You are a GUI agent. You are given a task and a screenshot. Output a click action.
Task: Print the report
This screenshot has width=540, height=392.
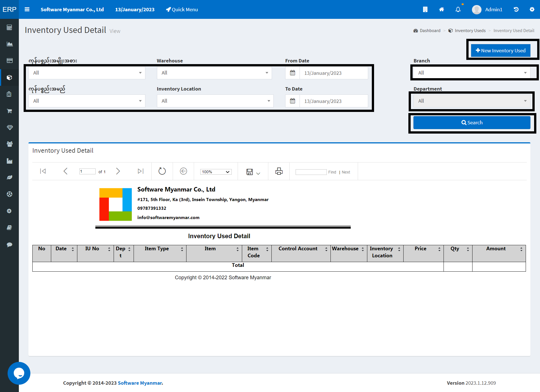(x=279, y=171)
